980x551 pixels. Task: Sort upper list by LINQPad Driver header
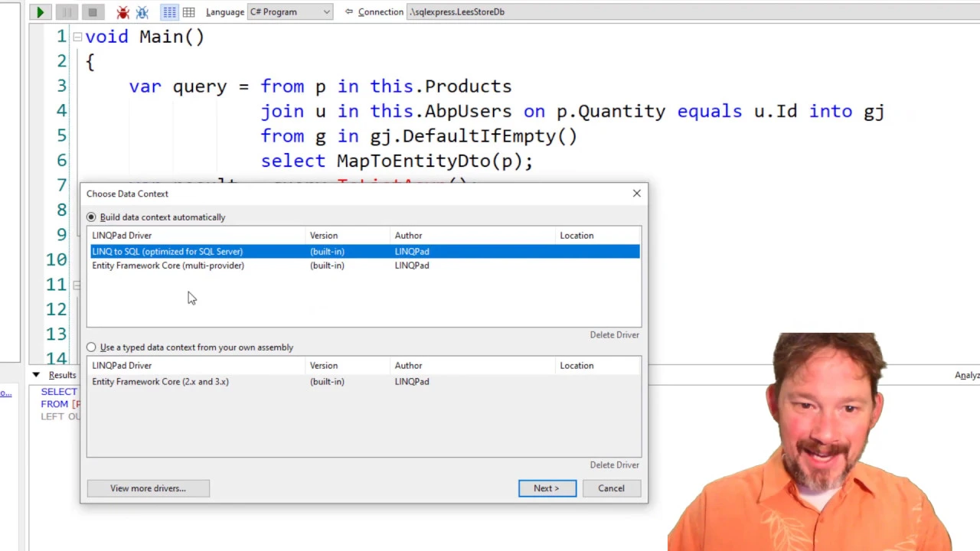pyautogui.click(x=198, y=236)
